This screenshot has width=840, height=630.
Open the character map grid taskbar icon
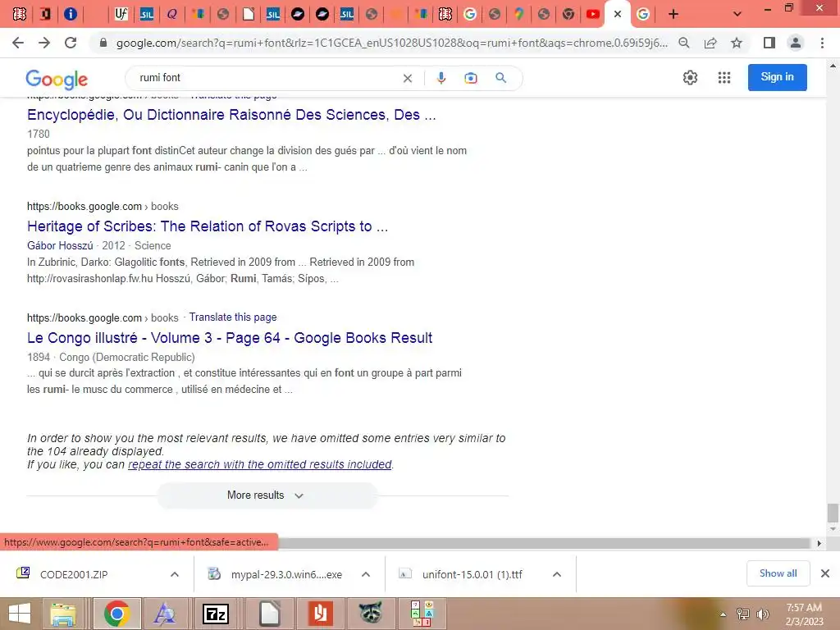pyautogui.click(x=421, y=614)
